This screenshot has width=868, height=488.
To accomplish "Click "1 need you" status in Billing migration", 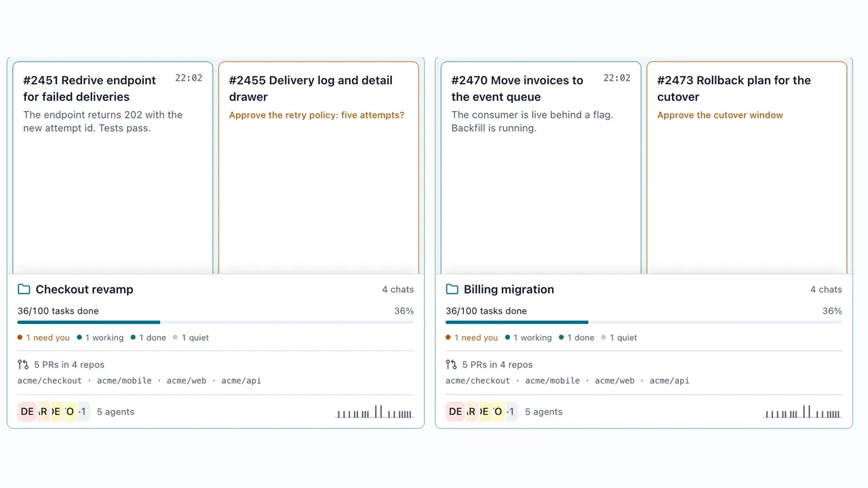I will tap(473, 338).
